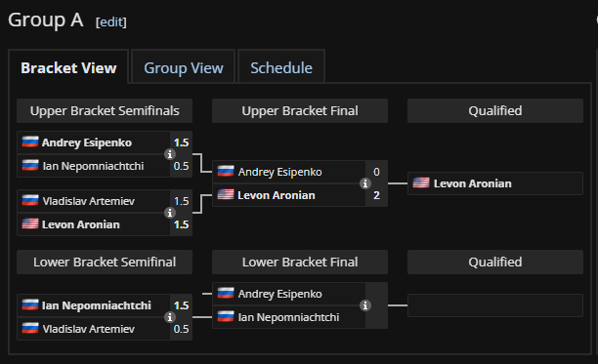Select the Bracket View tab

pyautogui.click(x=68, y=68)
